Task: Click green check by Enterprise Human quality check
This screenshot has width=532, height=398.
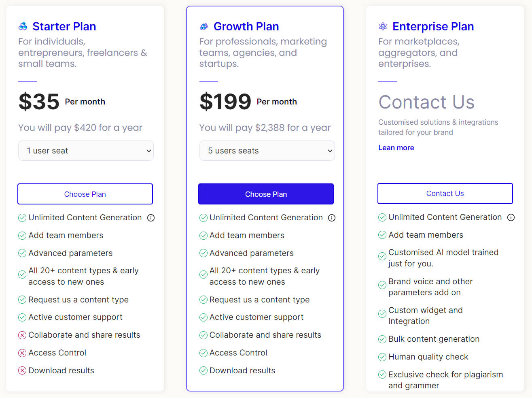Action: point(382,357)
